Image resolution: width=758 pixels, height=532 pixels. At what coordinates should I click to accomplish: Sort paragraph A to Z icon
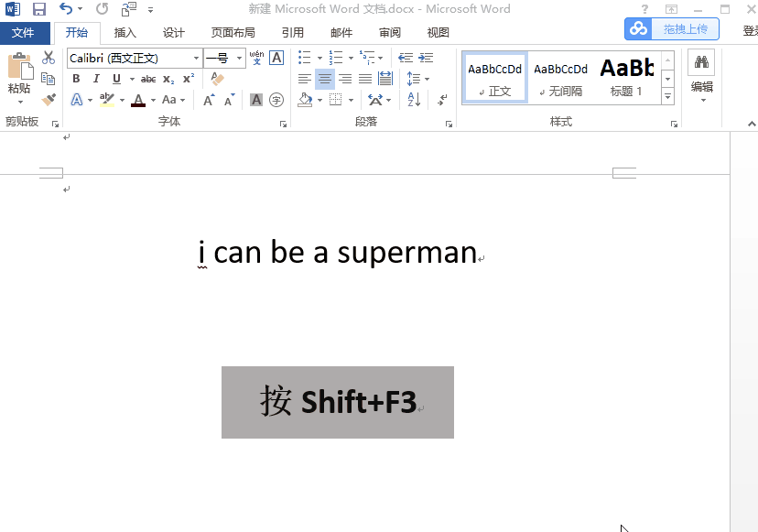415,100
